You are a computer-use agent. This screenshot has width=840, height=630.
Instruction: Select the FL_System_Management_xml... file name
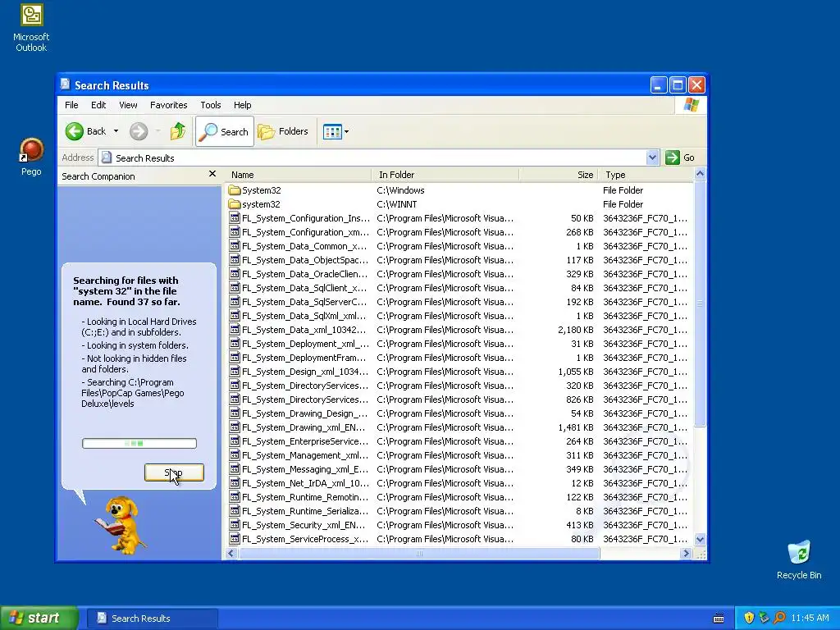point(305,455)
